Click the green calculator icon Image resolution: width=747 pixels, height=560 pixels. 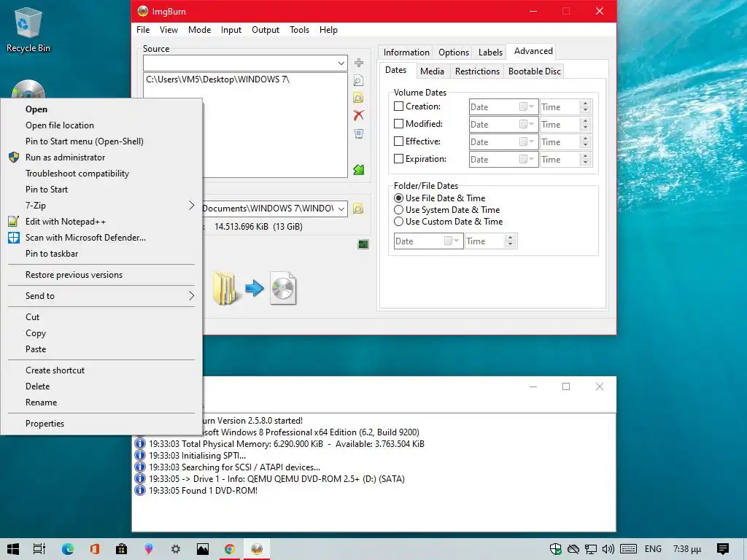click(x=363, y=244)
